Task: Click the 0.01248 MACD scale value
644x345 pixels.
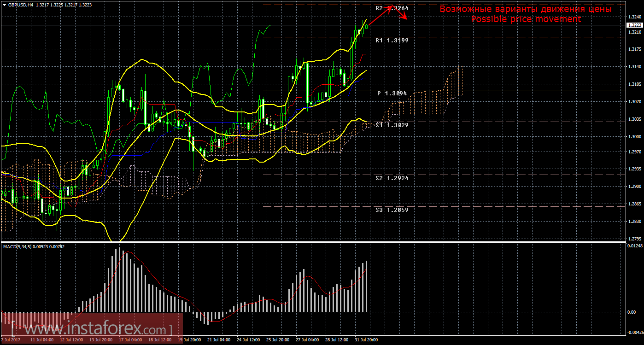Action: (x=635, y=246)
